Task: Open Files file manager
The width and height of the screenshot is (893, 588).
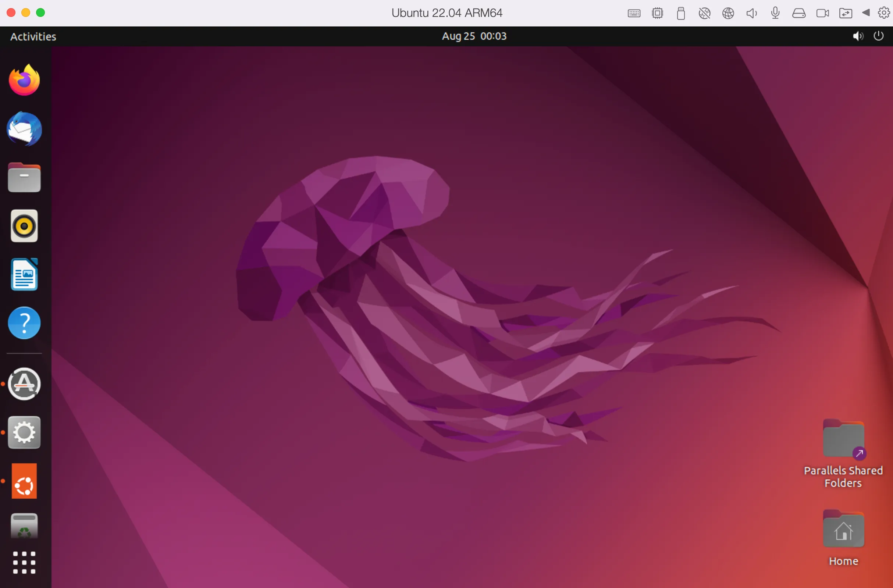Action: point(24,177)
